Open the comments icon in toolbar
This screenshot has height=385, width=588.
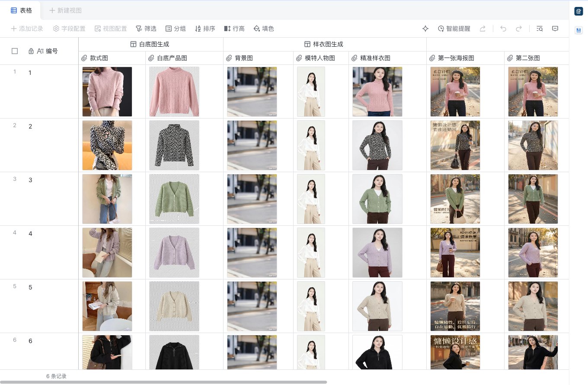(555, 29)
